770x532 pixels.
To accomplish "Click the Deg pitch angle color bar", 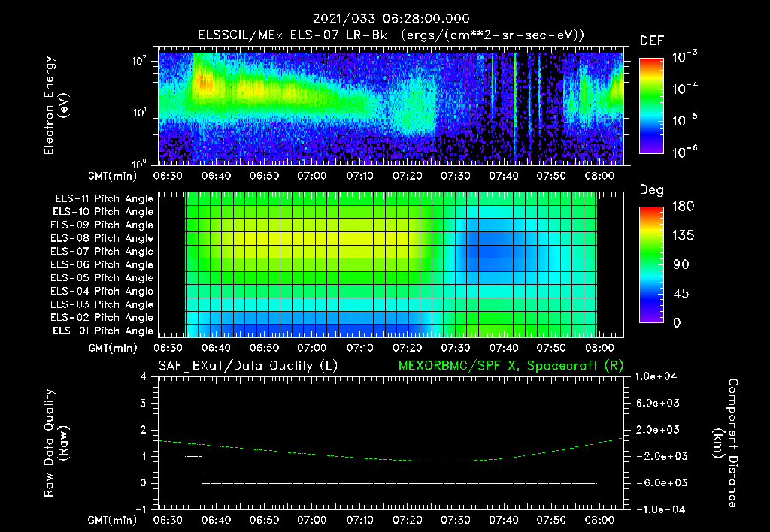I will (x=651, y=264).
